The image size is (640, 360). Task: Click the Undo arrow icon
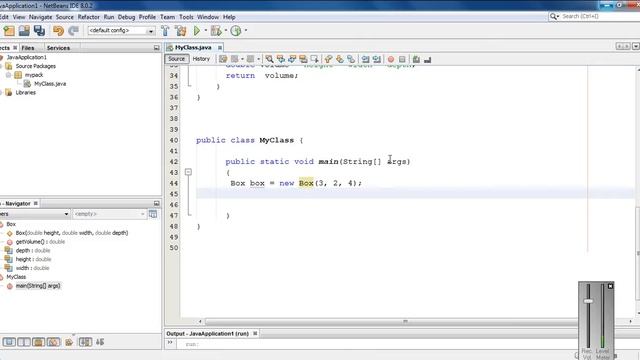tap(58, 31)
